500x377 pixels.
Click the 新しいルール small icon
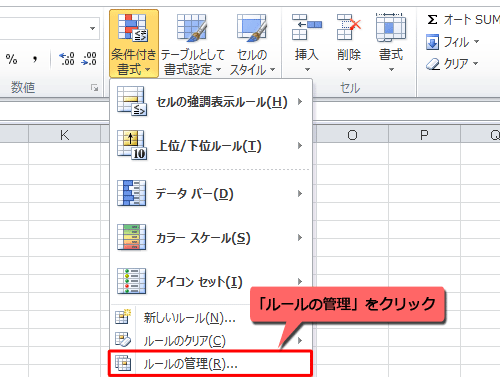point(123,317)
